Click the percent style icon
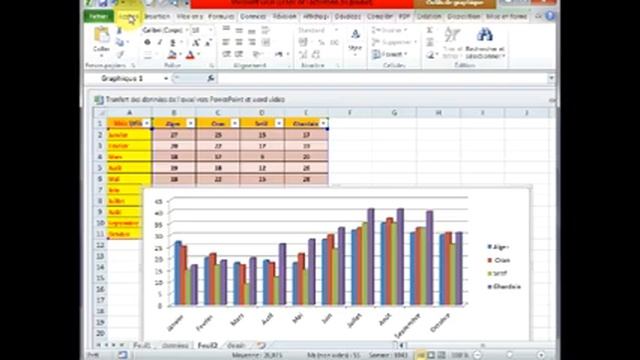640x360 pixels. (x=321, y=42)
